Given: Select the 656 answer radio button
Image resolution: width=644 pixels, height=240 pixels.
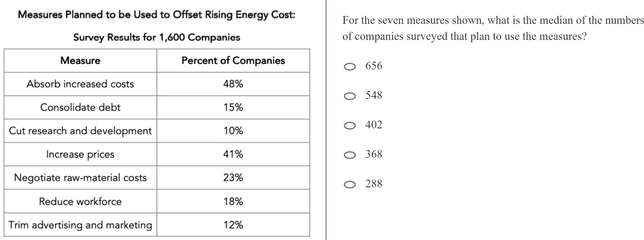Looking at the screenshot, I should point(350,66).
